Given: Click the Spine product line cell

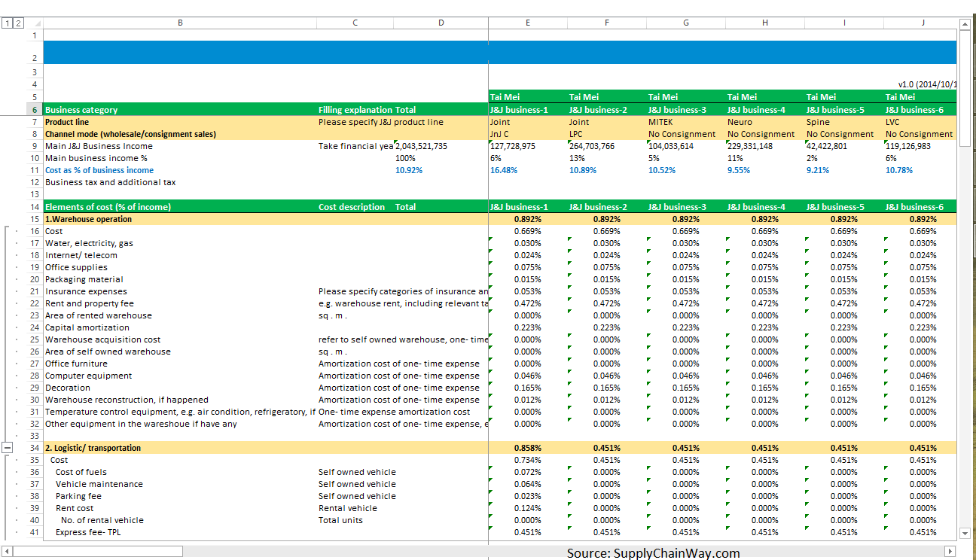Looking at the screenshot, I should click(844, 122).
